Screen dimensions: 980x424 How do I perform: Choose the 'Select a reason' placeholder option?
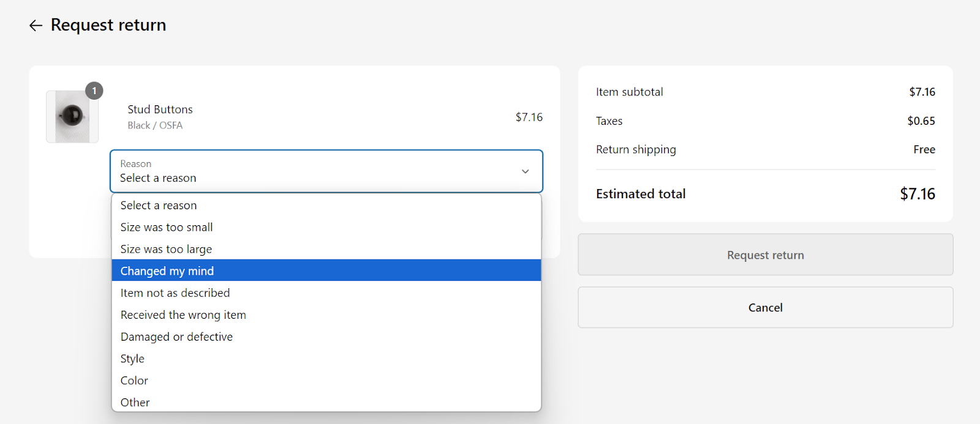click(x=326, y=206)
